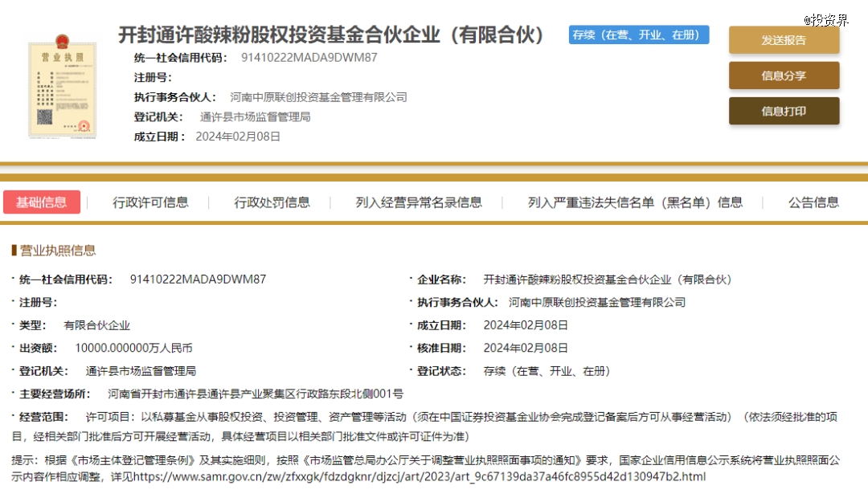This screenshot has height=498, width=868.
Task: Switch to the 行政许可信息 tab
Action: (150, 202)
